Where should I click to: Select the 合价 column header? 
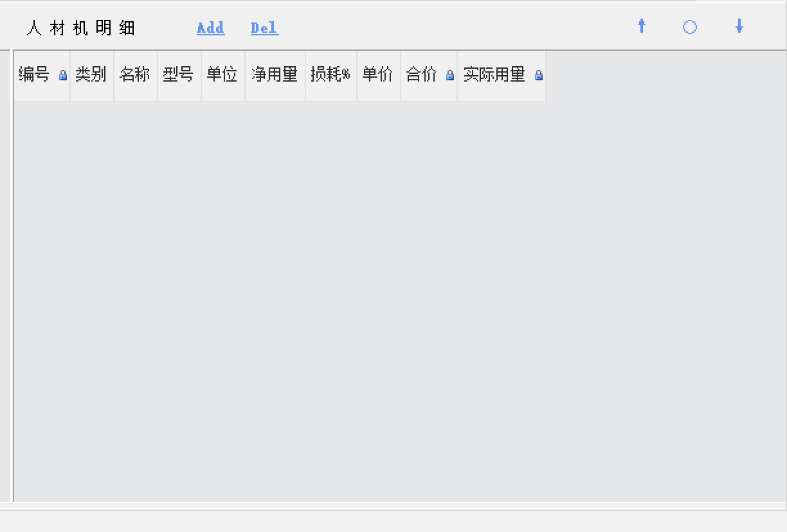coord(422,75)
